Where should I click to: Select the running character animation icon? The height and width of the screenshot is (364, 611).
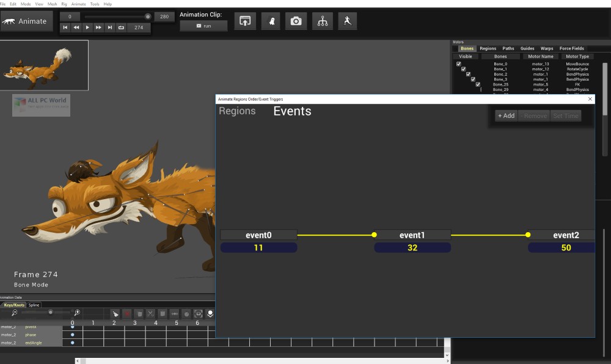click(348, 20)
